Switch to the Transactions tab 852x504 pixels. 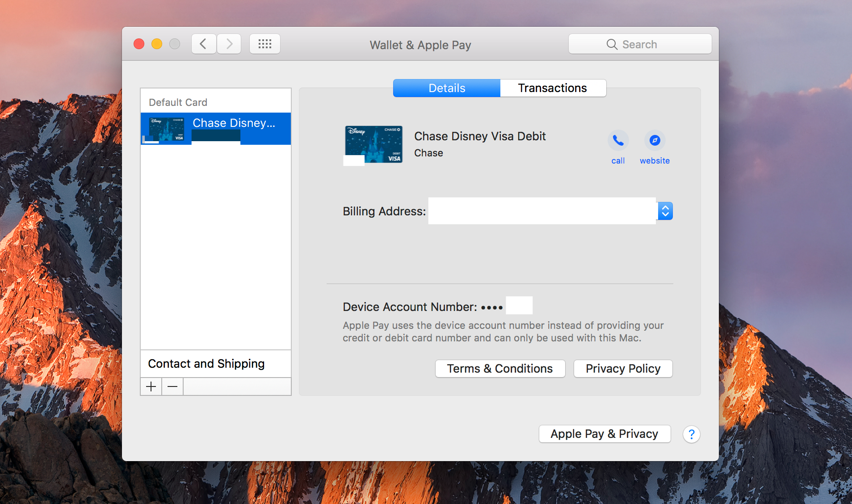tap(553, 88)
